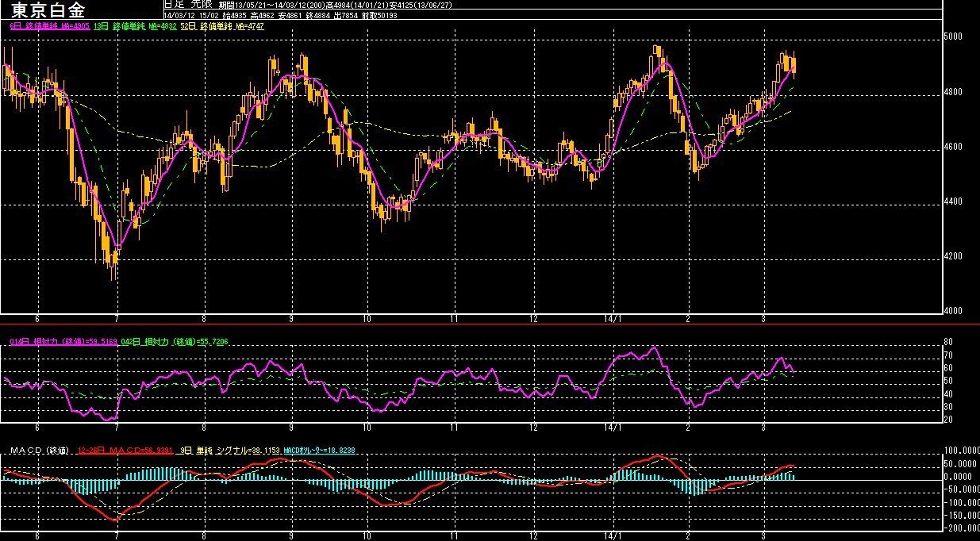Click month label 9 under the price chart

point(291,319)
